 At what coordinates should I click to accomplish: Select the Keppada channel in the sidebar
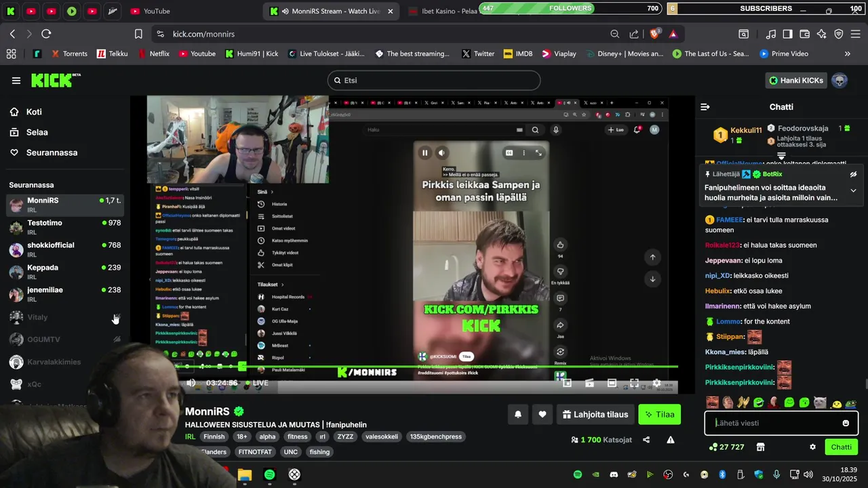point(64,272)
